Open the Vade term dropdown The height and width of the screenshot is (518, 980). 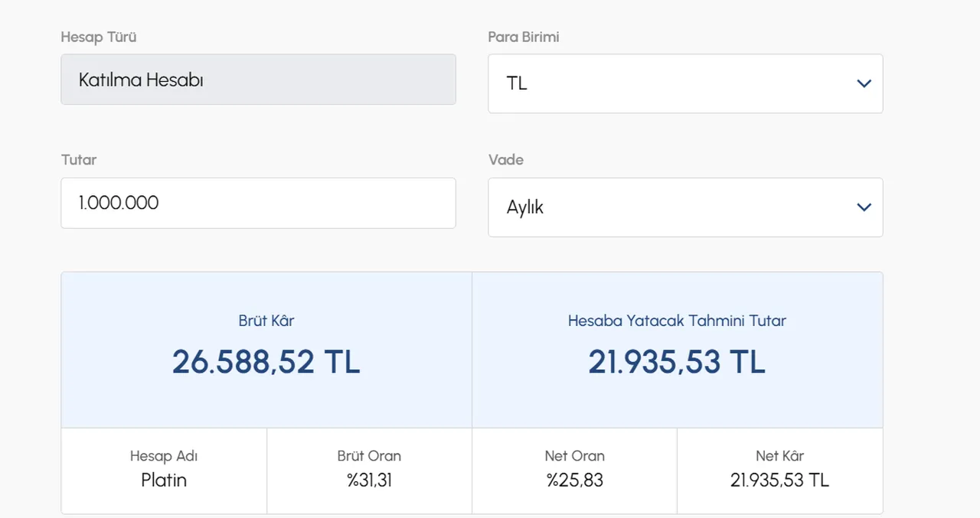[x=684, y=207]
